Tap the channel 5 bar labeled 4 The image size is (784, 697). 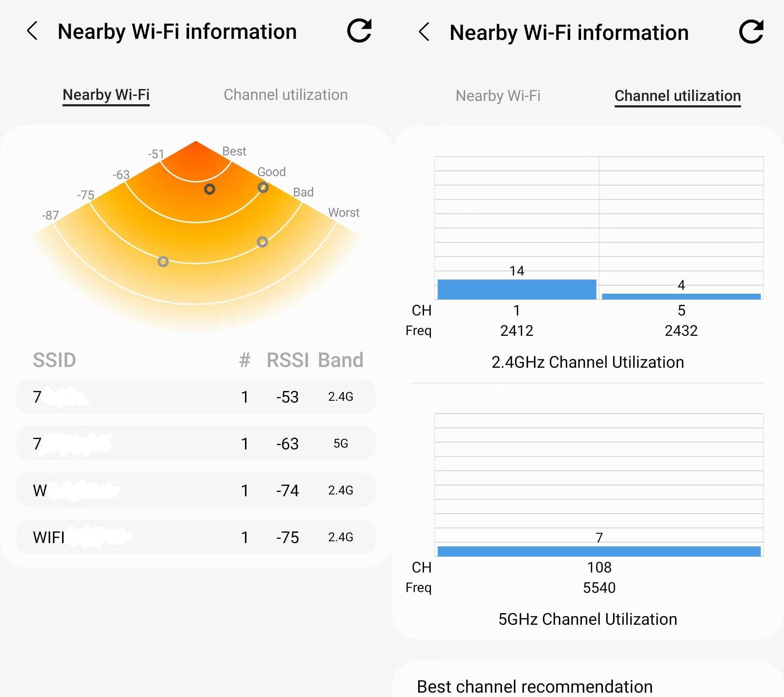681,297
